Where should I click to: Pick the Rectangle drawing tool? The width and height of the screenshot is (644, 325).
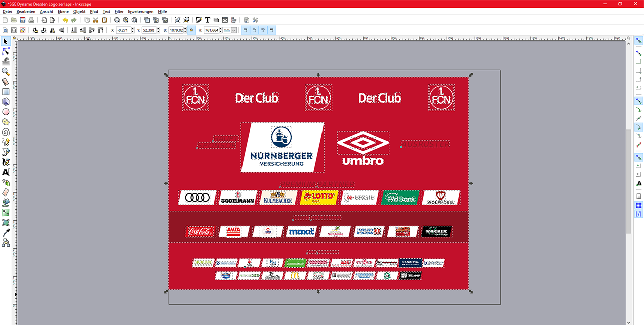6,92
